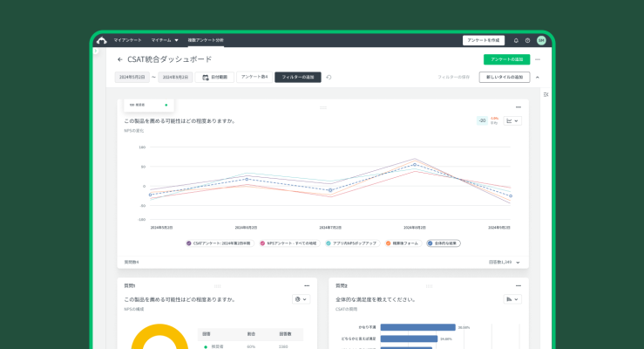
Task: Open the NPS trend tile's three-dot menu
Action: coord(519,107)
